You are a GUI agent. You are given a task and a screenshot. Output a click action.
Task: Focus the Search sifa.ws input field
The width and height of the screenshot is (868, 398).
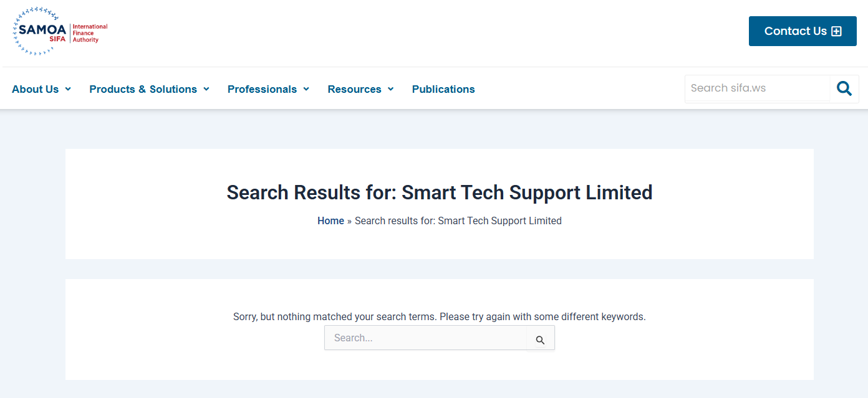click(757, 88)
